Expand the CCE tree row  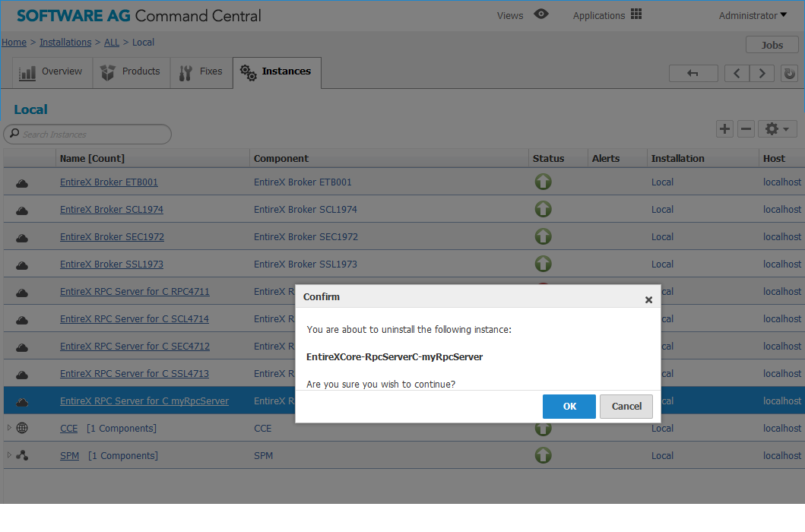click(x=9, y=428)
